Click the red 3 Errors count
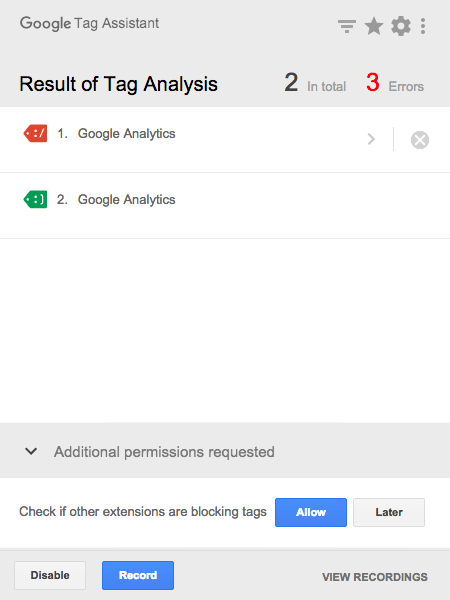450x600 pixels. click(395, 83)
